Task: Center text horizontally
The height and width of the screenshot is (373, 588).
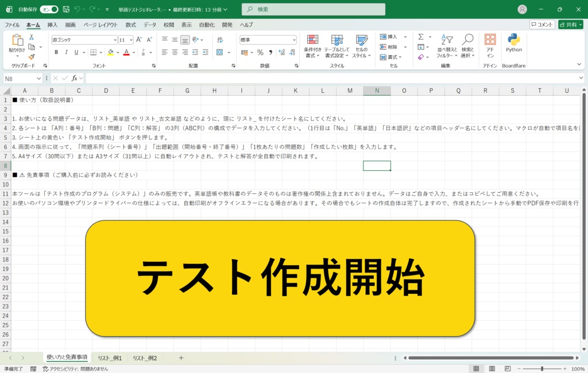Action: click(x=175, y=52)
